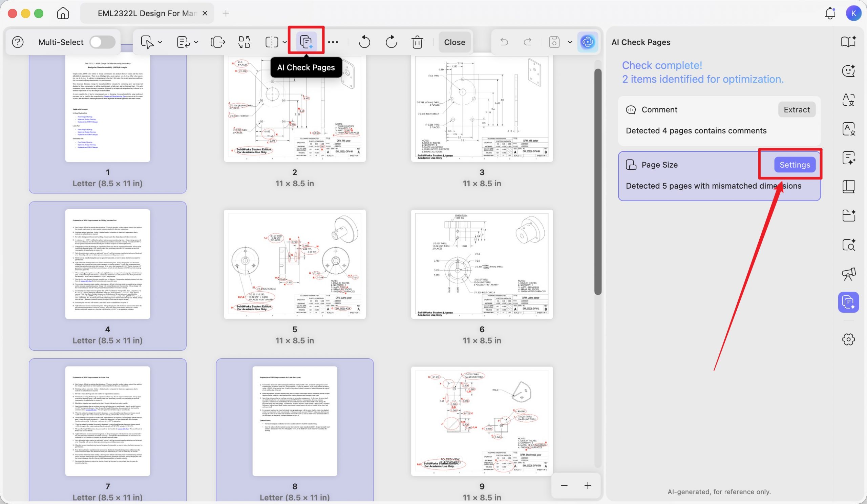Click the folder with sparkle sidebar icon

[848, 216]
